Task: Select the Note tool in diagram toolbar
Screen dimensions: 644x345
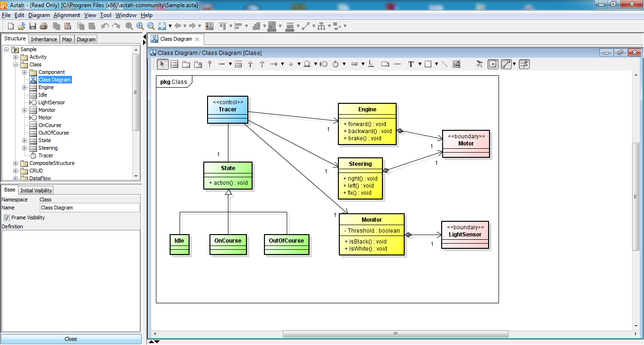Action: [385, 64]
